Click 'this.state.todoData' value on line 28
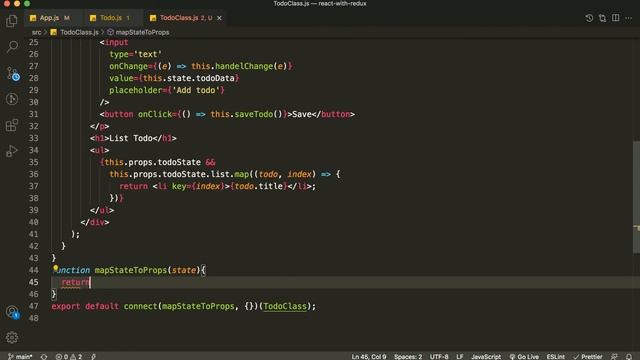 pyautogui.click(x=189, y=78)
